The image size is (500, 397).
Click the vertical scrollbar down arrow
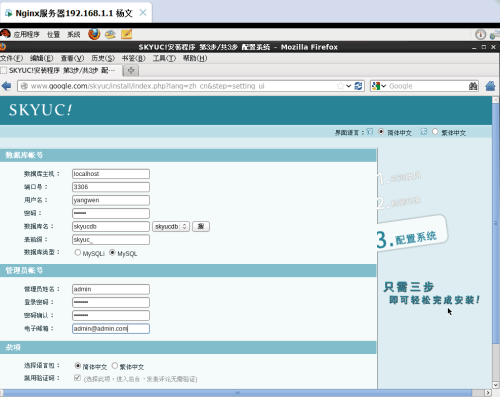tap(496, 385)
